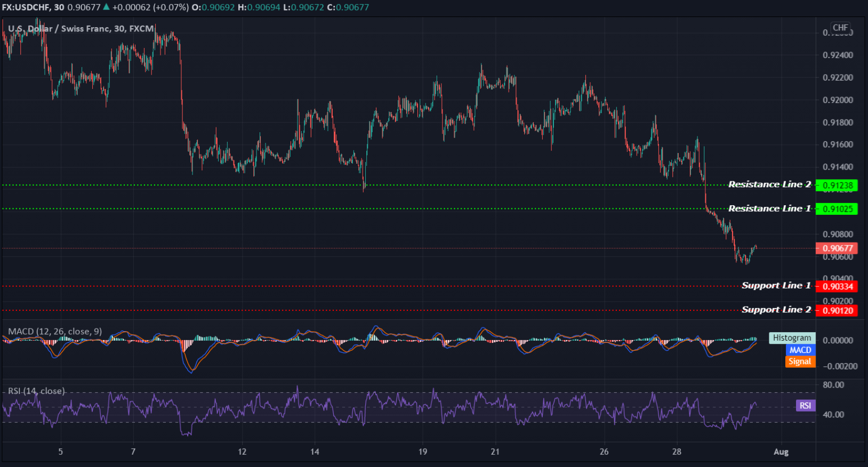This screenshot has width=868, height=467.
Task: Click the 14 date label on time axis
Action: point(315,452)
